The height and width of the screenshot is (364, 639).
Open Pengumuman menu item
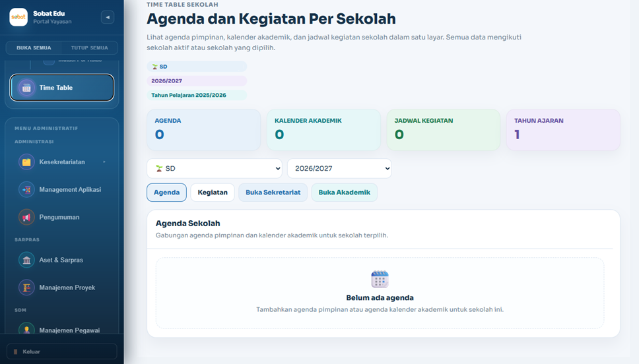(x=62, y=217)
